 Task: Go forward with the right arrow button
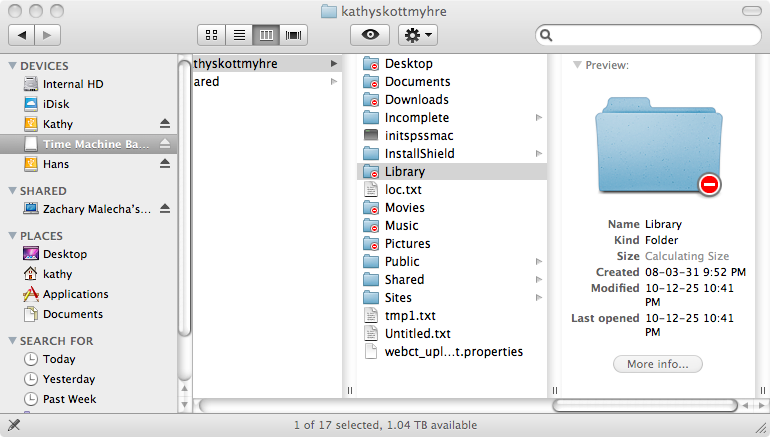[47, 35]
